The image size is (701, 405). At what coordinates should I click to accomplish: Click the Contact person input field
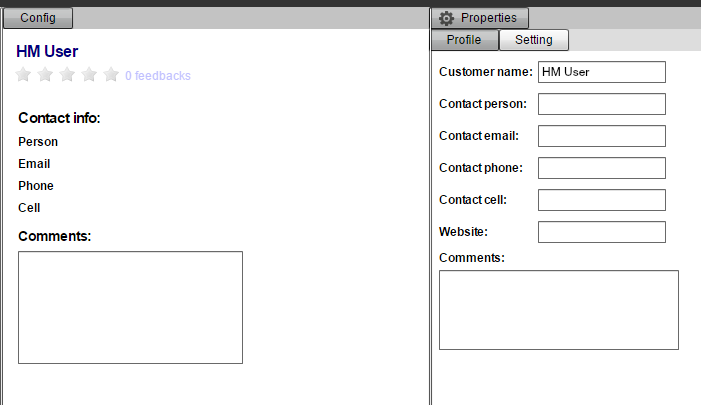click(601, 104)
